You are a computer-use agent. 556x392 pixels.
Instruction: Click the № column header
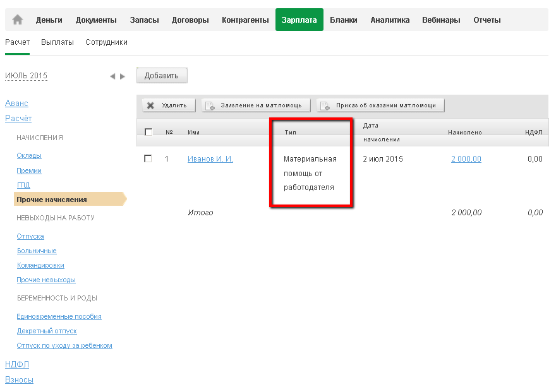(x=169, y=132)
